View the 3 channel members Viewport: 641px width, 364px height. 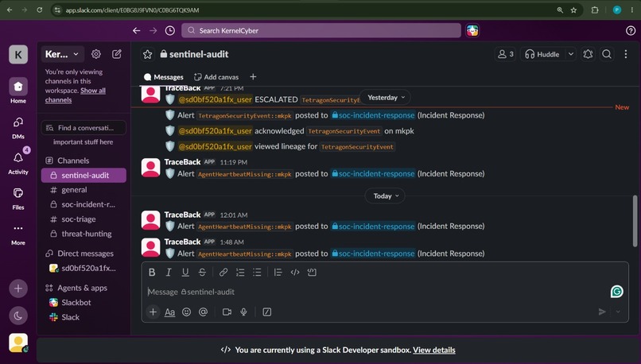(x=505, y=54)
